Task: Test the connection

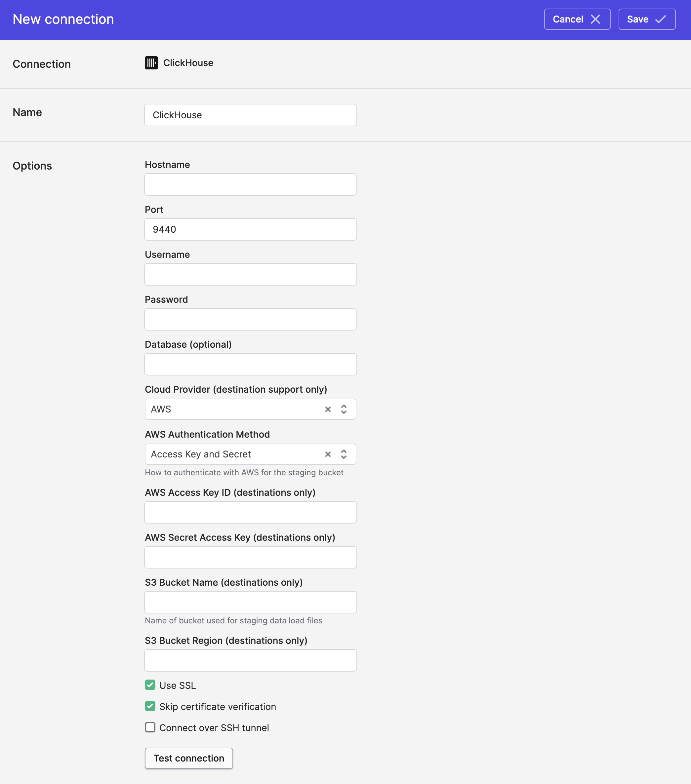Action: 189,758
